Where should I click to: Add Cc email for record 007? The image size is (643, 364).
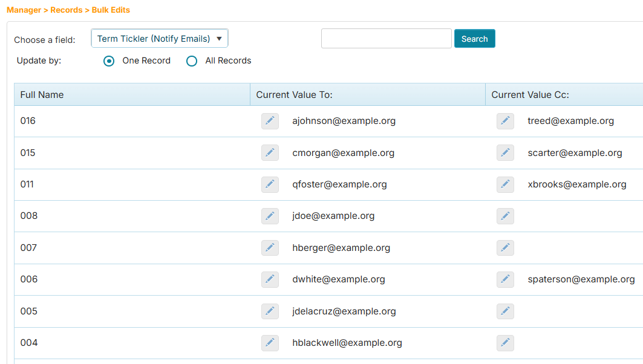point(505,248)
